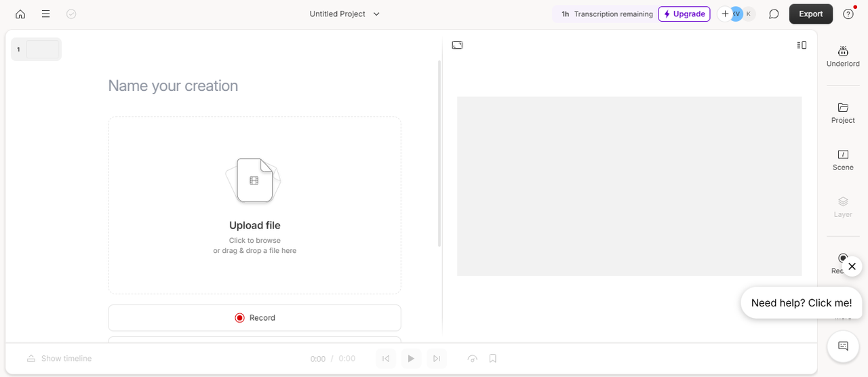Open the hamburger main menu
Screen dimensions: 868x377
tap(45, 14)
